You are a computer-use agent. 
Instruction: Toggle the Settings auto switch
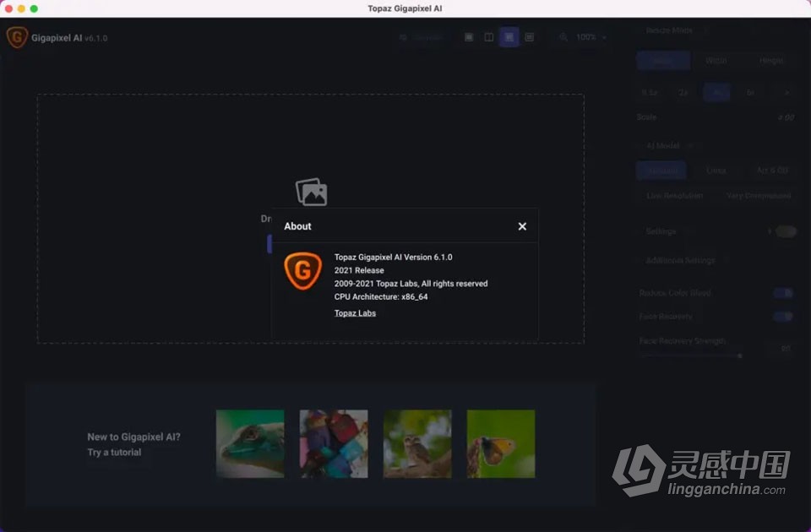(786, 231)
